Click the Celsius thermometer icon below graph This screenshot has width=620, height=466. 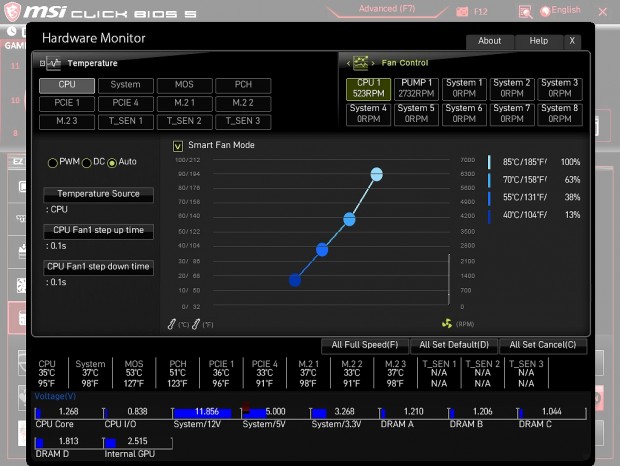click(172, 324)
